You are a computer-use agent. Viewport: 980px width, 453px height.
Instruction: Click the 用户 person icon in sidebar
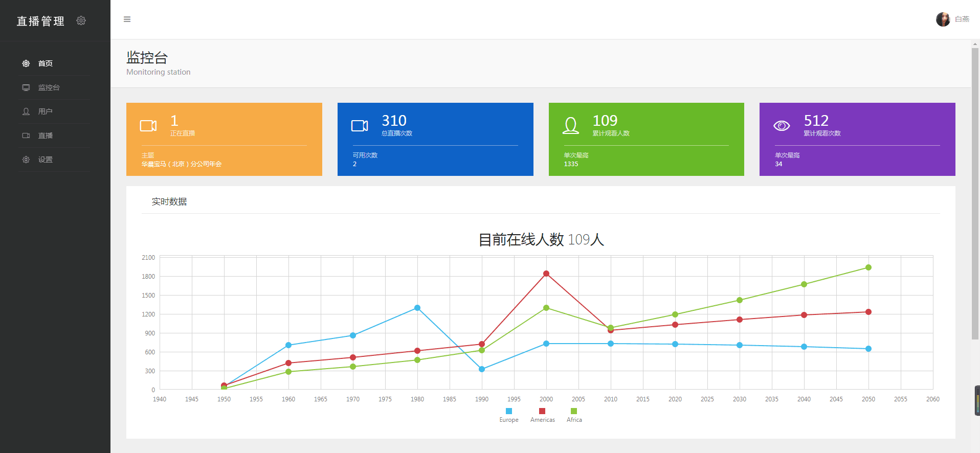coord(26,111)
